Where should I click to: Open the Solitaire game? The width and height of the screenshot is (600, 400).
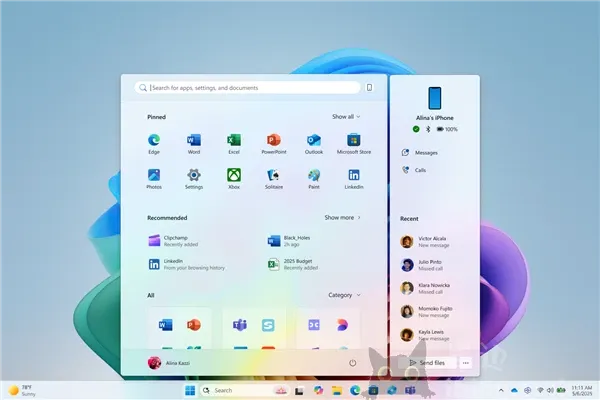point(274,179)
